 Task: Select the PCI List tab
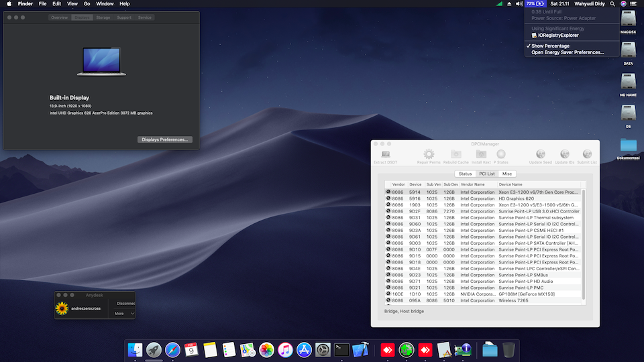click(487, 174)
